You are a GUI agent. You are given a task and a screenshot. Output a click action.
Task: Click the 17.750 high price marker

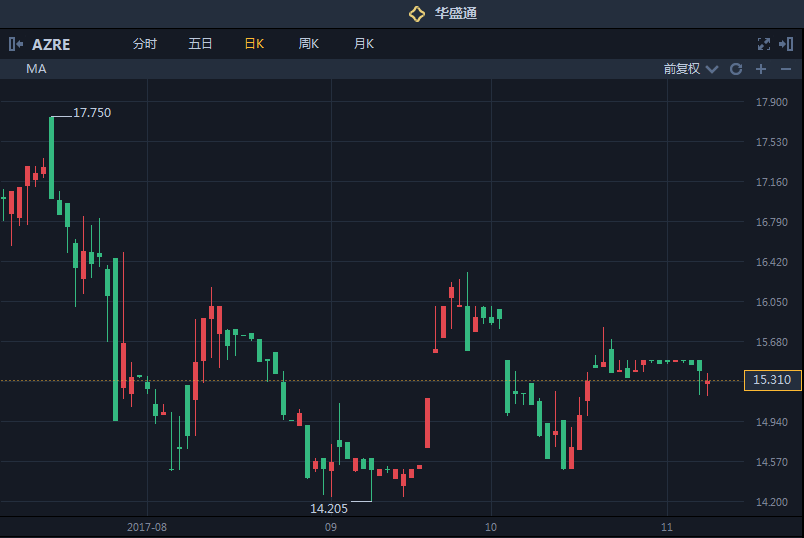[93, 113]
